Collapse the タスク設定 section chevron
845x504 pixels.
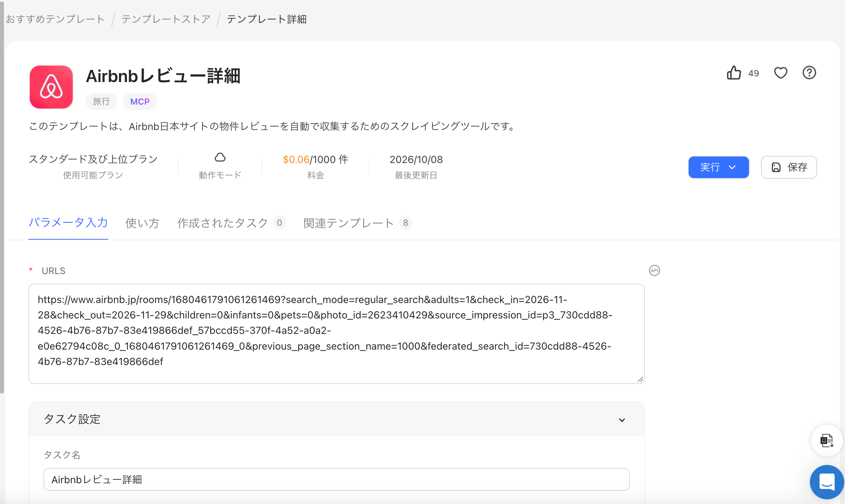(x=622, y=420)
